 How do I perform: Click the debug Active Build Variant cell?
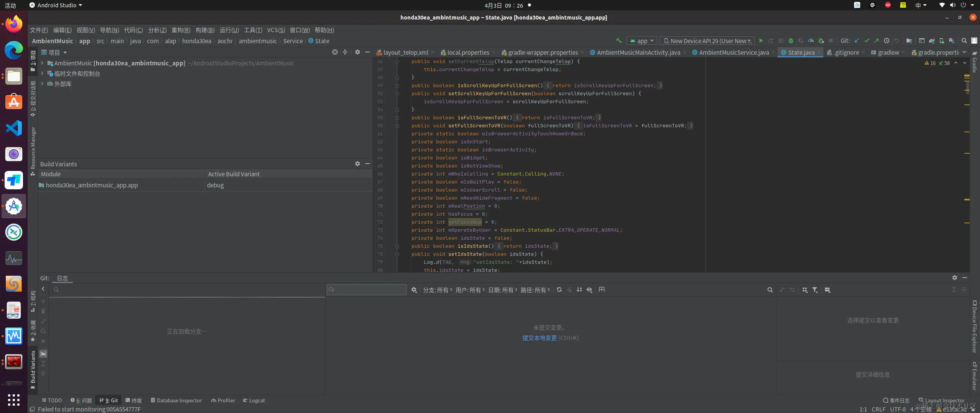[289, 185]
